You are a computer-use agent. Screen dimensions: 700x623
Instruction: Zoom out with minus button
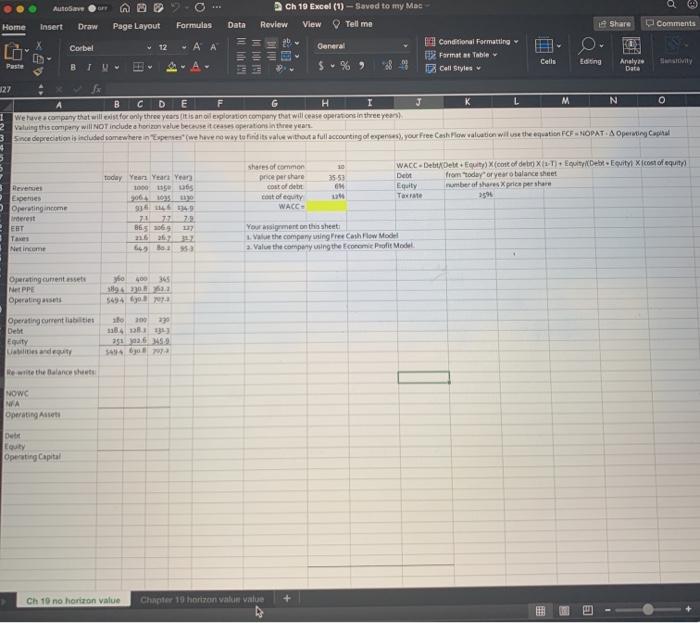[x=608, y=610]
